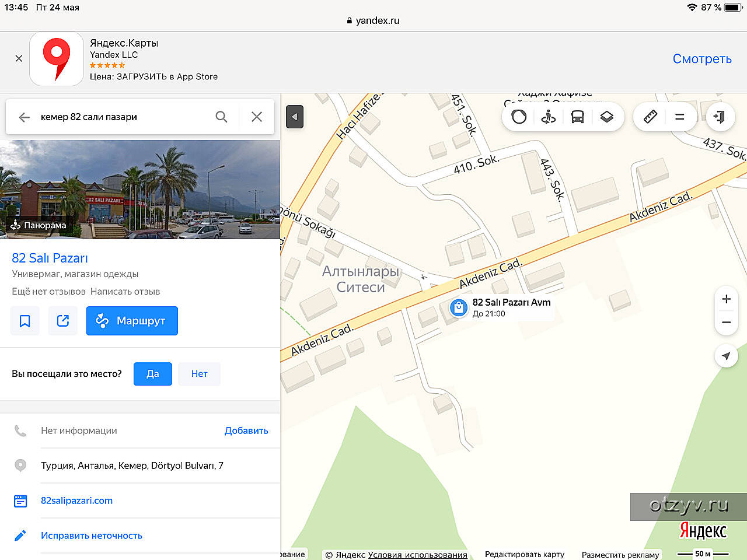Click the Яндекс logo on the map

703,530
